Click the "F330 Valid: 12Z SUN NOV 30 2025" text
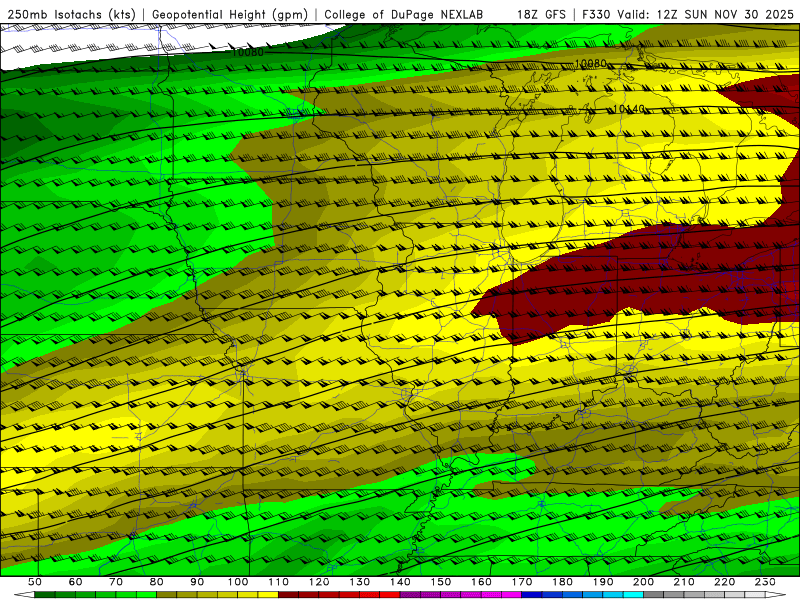The image size is (800, 600). pos(688,15)
